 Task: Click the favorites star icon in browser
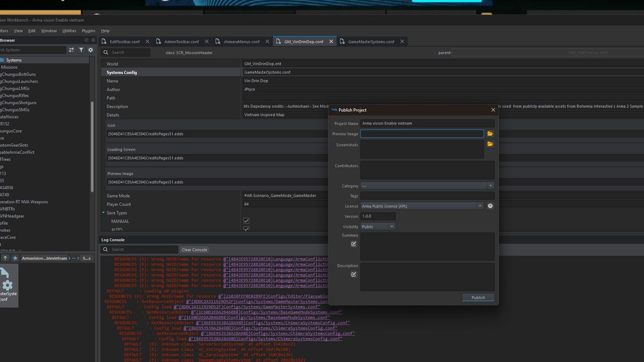coord(15,258)
